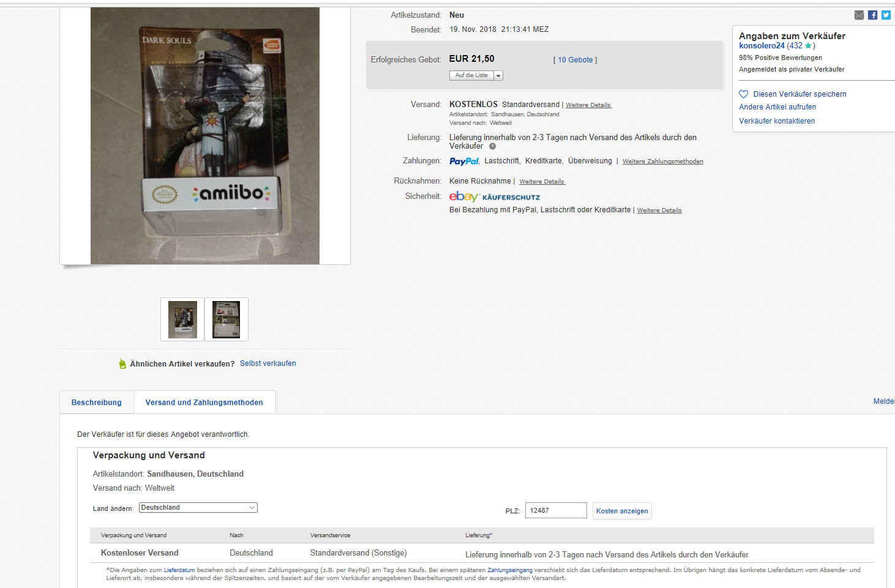The width and height of the screenshot is (895, 588).
Task: Click the EUR 21,50 price text
Action: (x=472, y=59)
